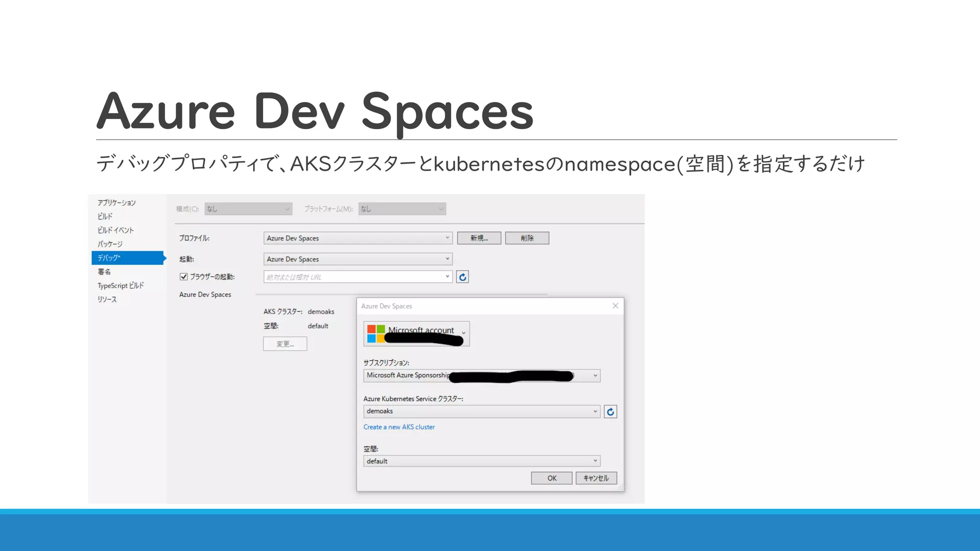This screenshot has height=551, width=980.
Task: Open the 構成 configuration dropdown
Action: click(248, 209)
